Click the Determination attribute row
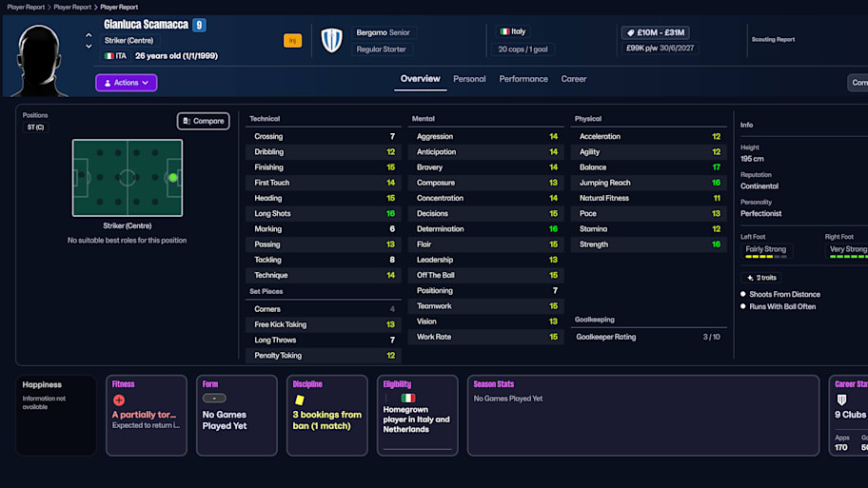Image resolution: width=868 pixels, height=488 pixels. pos(486,229)
